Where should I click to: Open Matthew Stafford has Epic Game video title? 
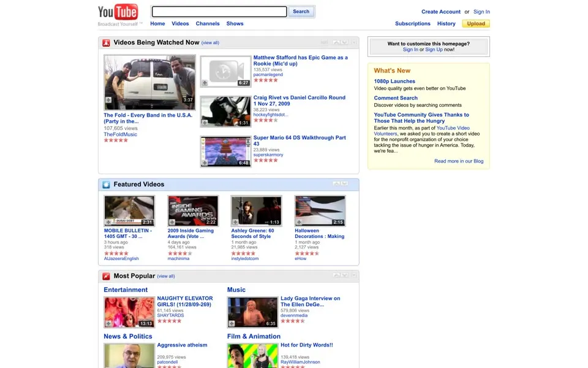pyautogui.click(x=300, y=61)
